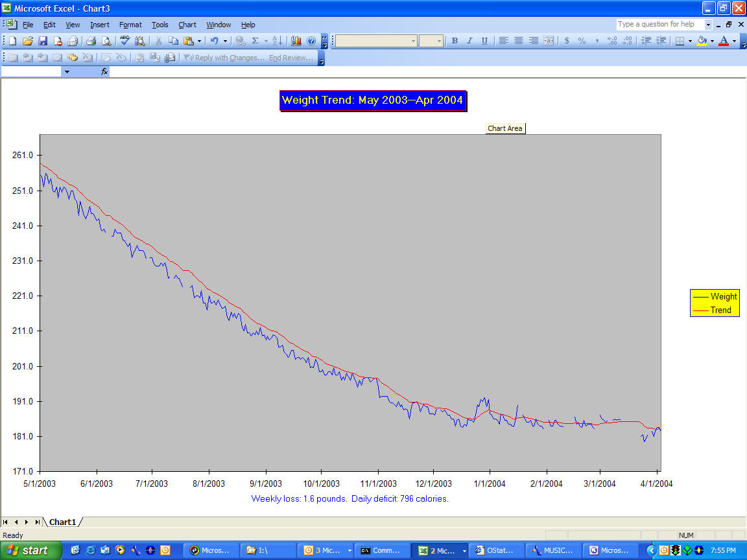Screen dimensions: 747x560
Task: Open the Chart menu
Action: coord(187,25)
